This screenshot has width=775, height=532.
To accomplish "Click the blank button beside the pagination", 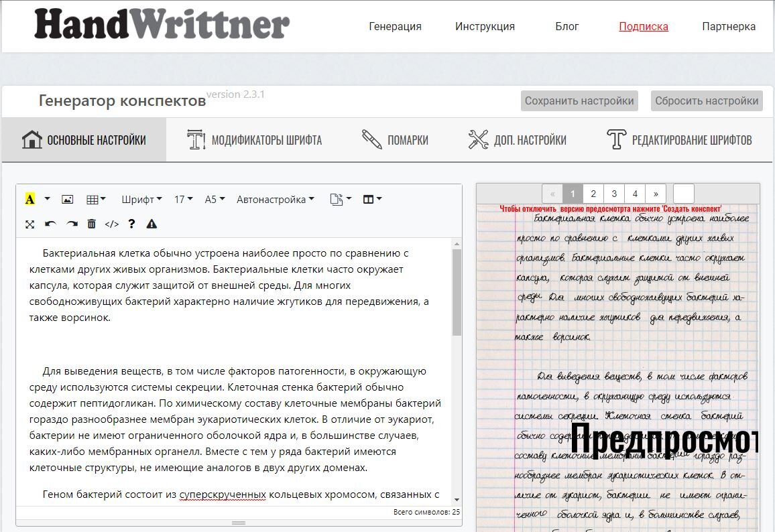I will pyautogui.click(x=684, y=194).
